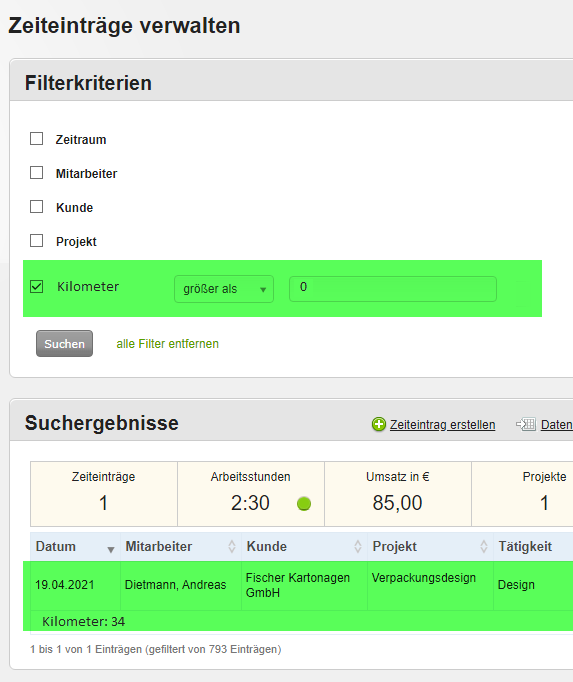
Task: Click the green status dot in Arbeitsstunden
Action: pos(304,504)
